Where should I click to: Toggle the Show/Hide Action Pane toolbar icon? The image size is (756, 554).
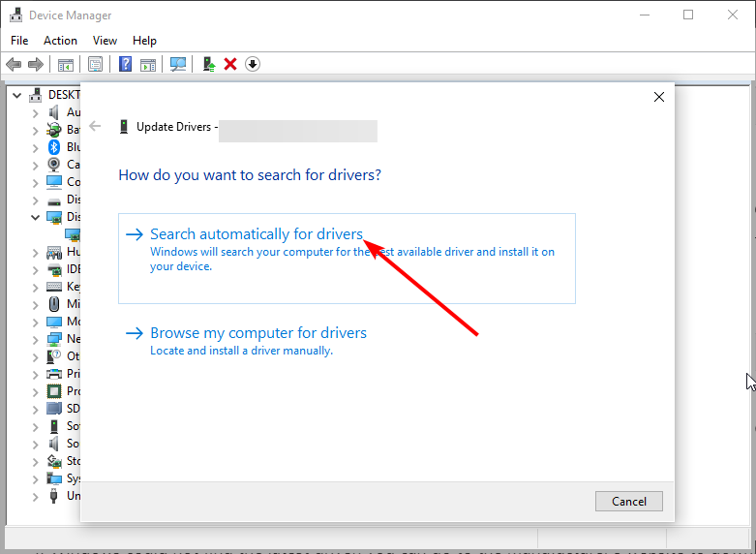tap(148, 64)
